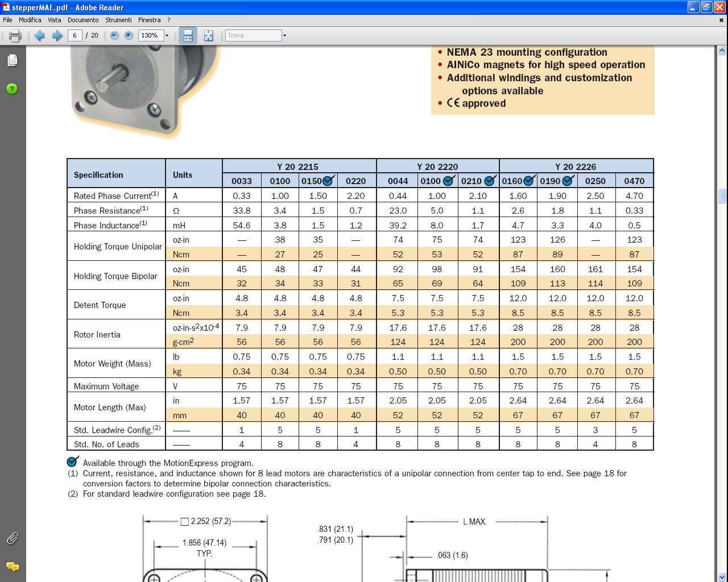728x582 pixels.
Task: Go to the previous page with the left arrow
Action: pos(39,36)
